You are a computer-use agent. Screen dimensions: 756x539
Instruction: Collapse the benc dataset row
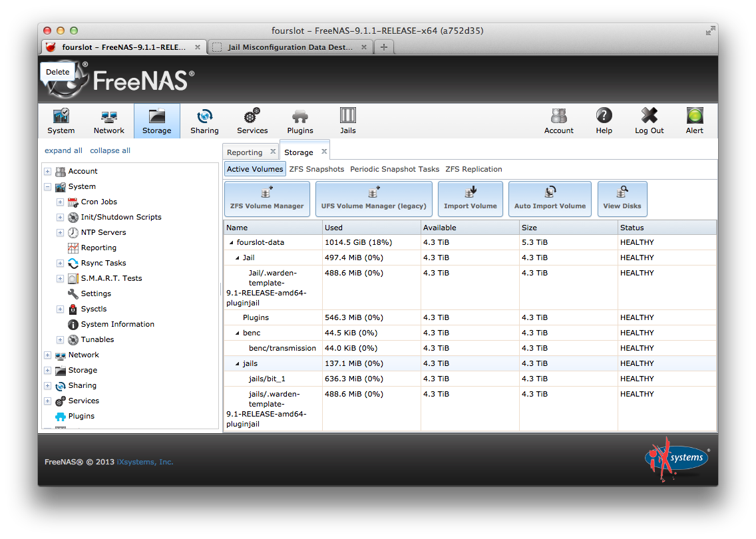click(237, 333)
